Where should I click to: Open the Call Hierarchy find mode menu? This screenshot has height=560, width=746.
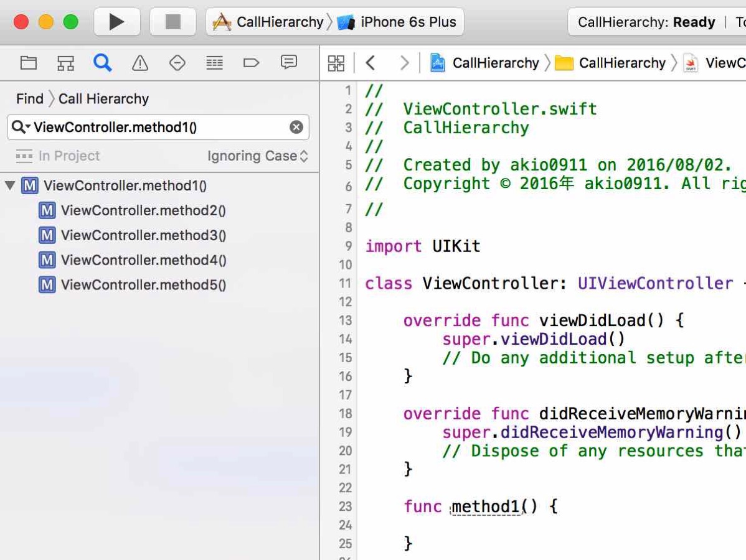click(104, 99)
